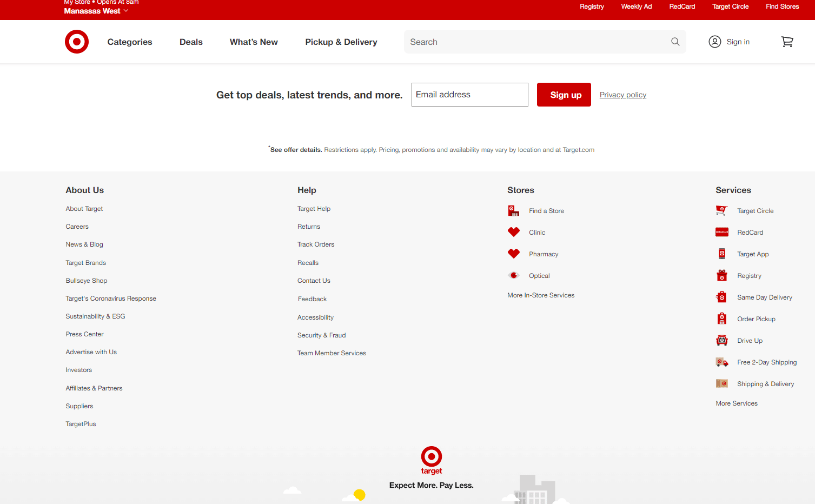This screenshot has width=815, height=504.
Task: Click the Sign up button
Action: pos(564,95)
